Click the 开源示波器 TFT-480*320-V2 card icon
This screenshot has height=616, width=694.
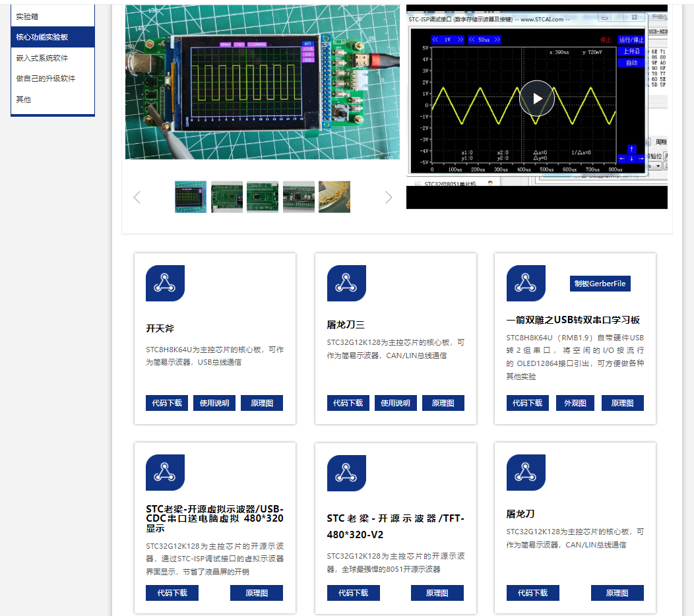click(346, 473)
